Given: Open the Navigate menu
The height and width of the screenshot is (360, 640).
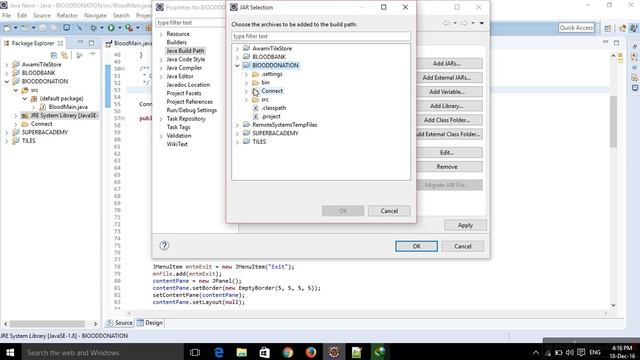Looking at the screenshot, I should point(95,16).
